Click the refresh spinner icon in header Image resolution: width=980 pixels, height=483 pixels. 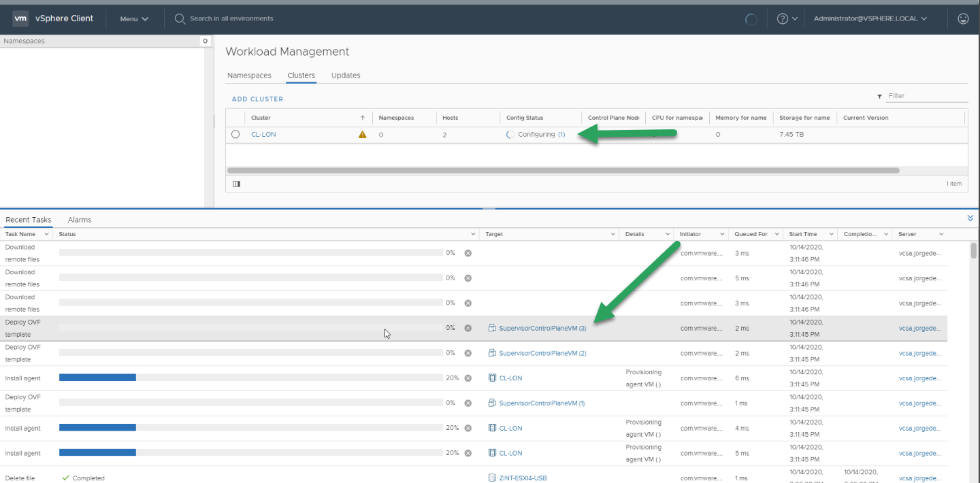[751, 19]
